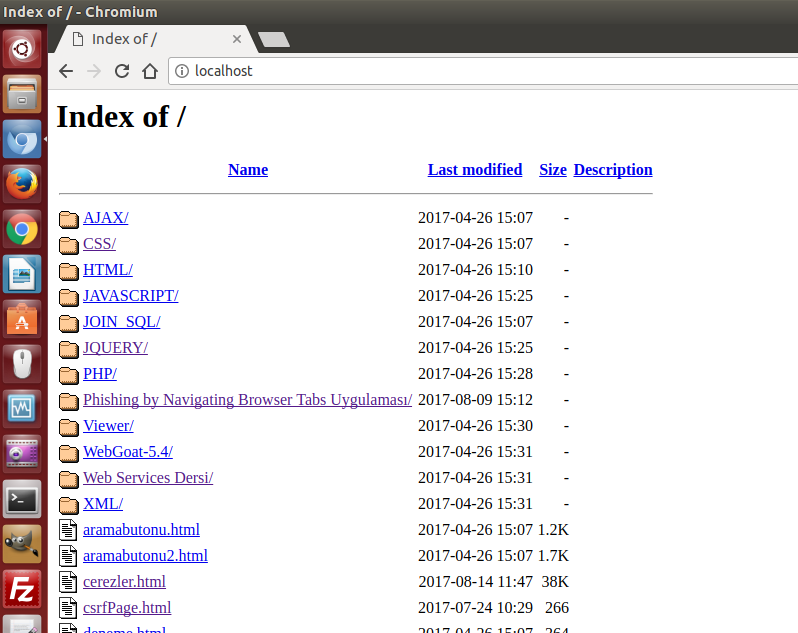Close the 'Index of /' tab

click(237, 39)
